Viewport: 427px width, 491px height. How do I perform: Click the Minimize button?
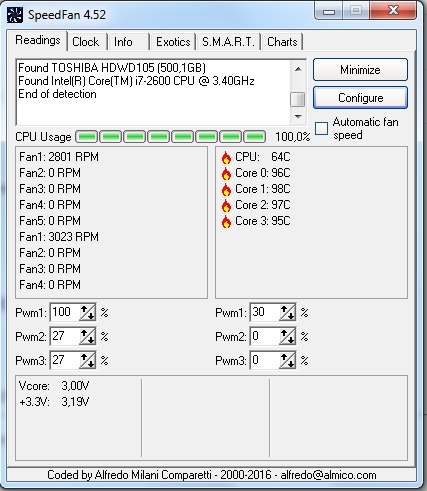tap(360, 70)
